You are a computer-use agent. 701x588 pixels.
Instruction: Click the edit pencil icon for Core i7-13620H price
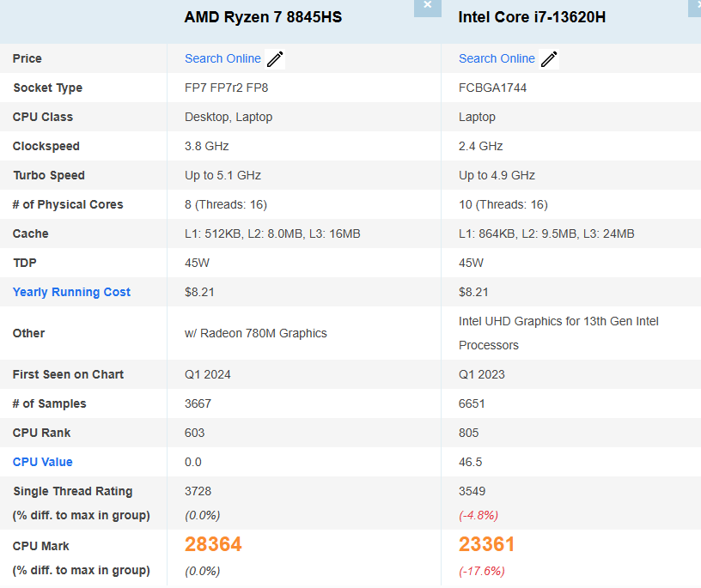click(x=549, y=59)
